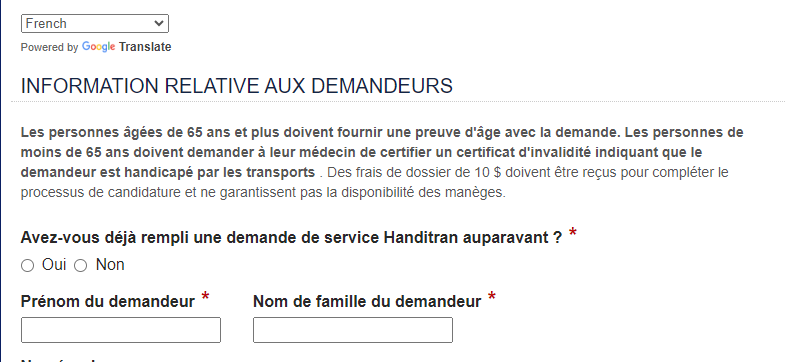Click the red asterisk after Prénom du demandeur

205,297
